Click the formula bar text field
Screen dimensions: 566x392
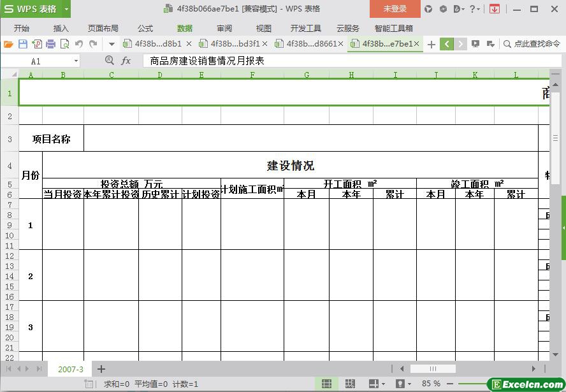click(x=344, y=61)
